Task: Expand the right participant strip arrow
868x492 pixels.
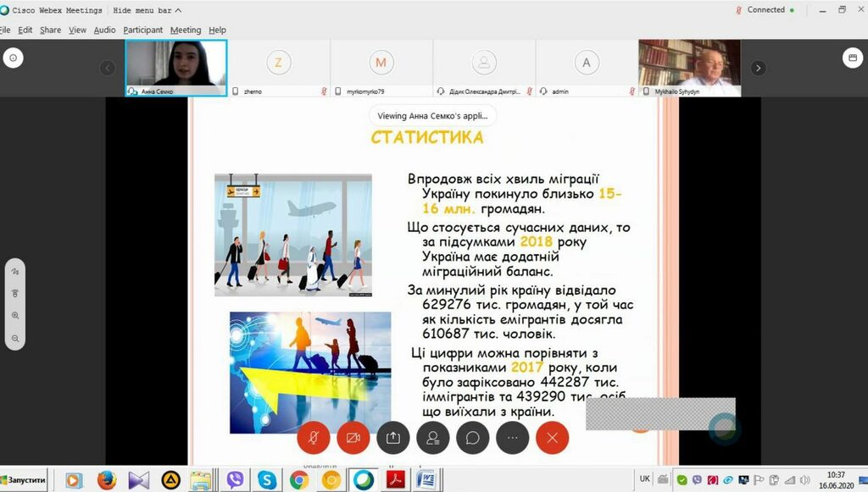Action: pyautogui.click(x=757, y=68)
